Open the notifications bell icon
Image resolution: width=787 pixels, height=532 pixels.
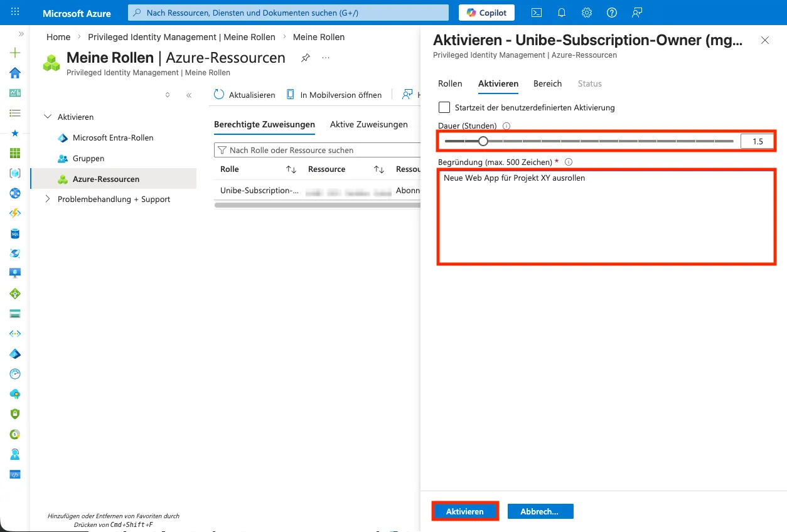562,13
